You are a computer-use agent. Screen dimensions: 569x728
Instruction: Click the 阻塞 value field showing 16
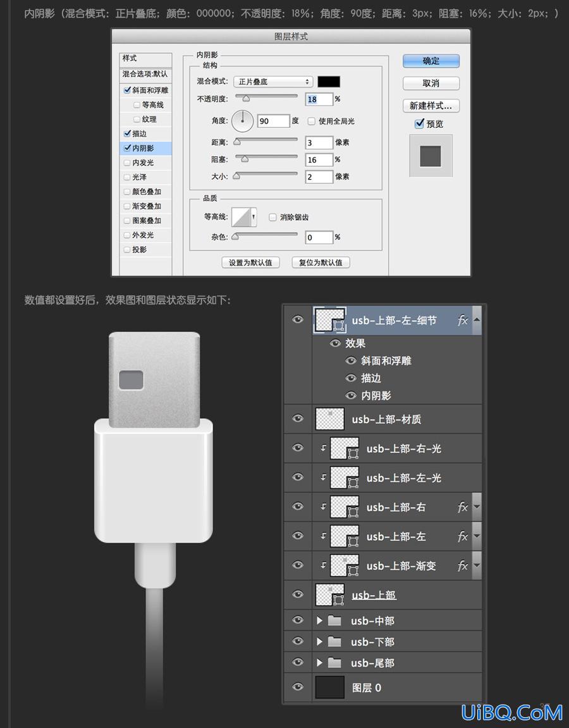[319, 160]
